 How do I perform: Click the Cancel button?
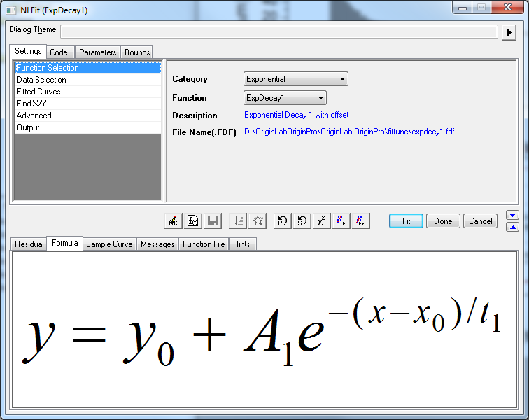(x=481, y=221)
